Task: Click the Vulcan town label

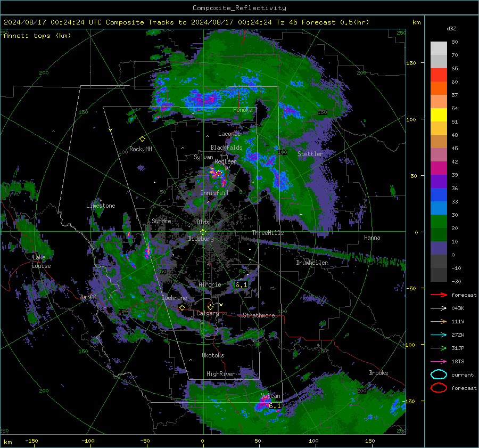Action: [x=271, y=396]
